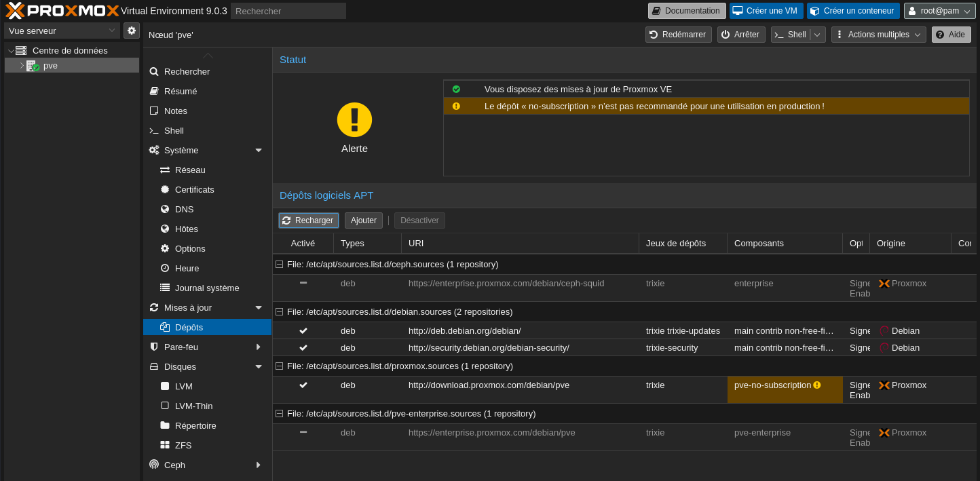Click the warning icon beside pve-no-subscription
Image resolution: width=980 pixels, height=481 pixels.
click(x=817, y=385)
